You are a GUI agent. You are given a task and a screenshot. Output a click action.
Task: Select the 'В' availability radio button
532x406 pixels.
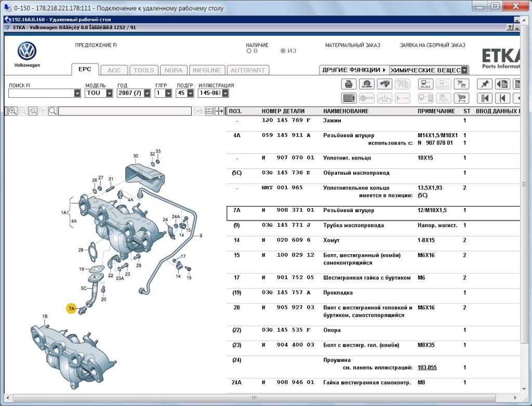[x=249, y=51]
